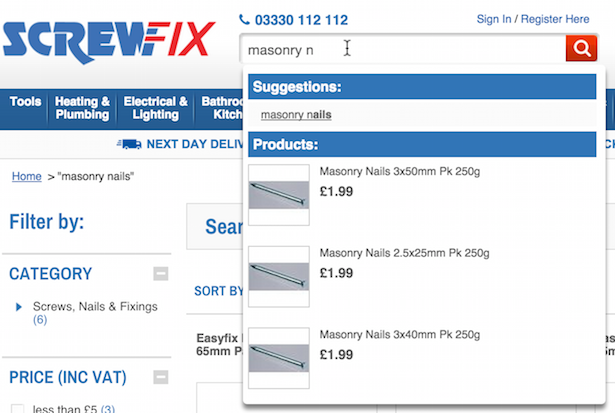Collapse the Price (Inc VAT) filter section
The height and width of the screenshot is (413, 615).
tap(161, 377)
